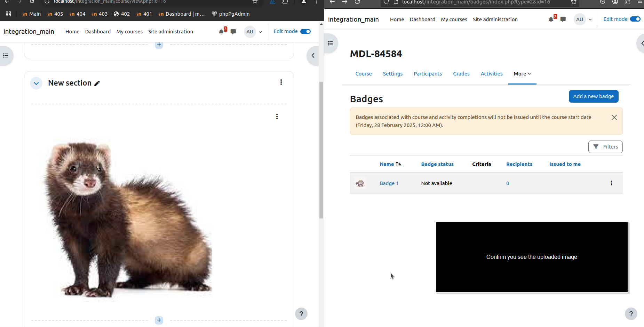Image resolution: width=644 pixels, height=327 pixels.
Task: Open the Filters dropdown button
Action: tap(605, 147)
